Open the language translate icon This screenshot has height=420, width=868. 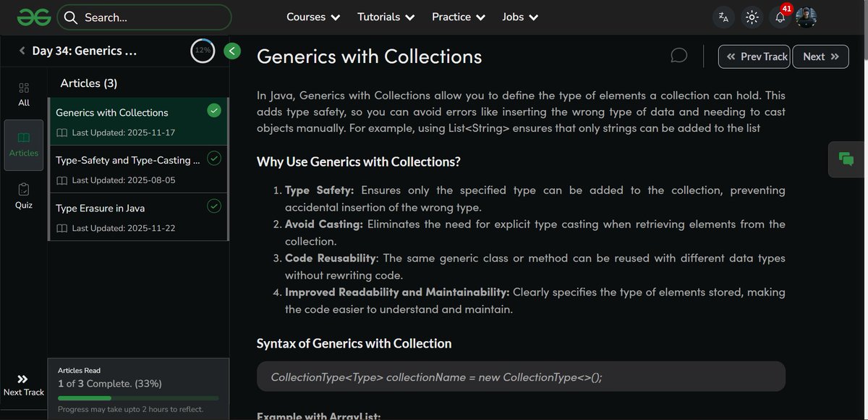[724, 16]
